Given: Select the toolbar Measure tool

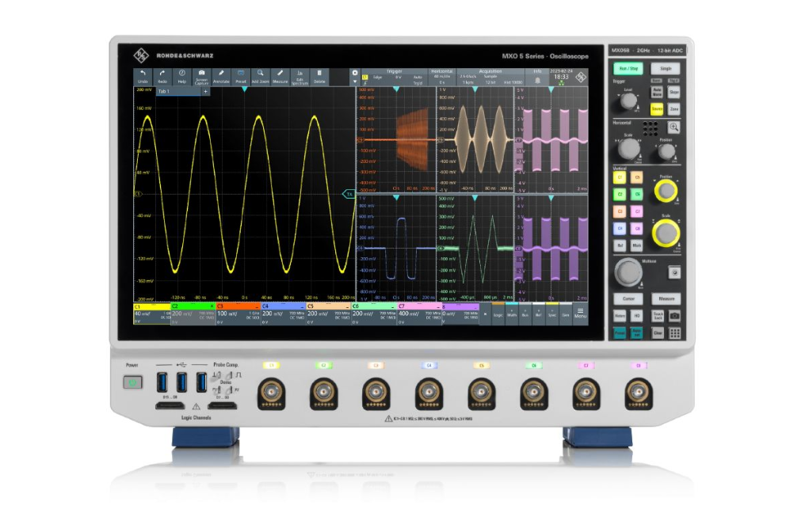Looking at the screenshot, I should (x=280, y=77).
